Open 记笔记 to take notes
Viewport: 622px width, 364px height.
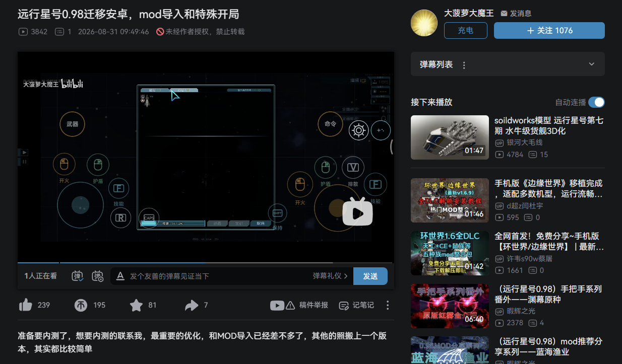pos(356,305)
